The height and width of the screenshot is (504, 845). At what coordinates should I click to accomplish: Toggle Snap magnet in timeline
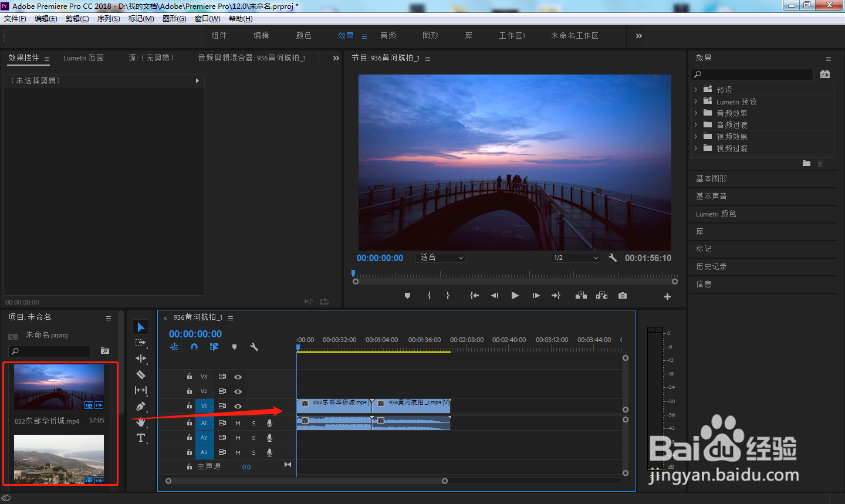click(194, 347)
